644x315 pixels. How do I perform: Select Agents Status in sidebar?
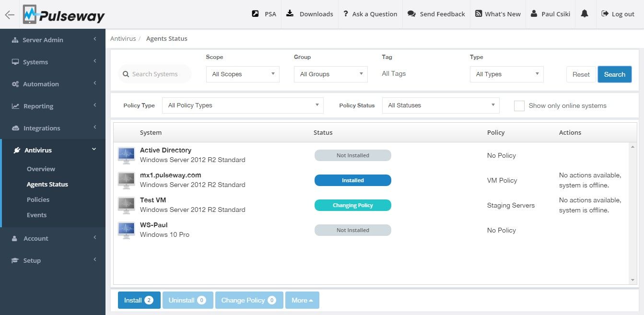point(47,185)
